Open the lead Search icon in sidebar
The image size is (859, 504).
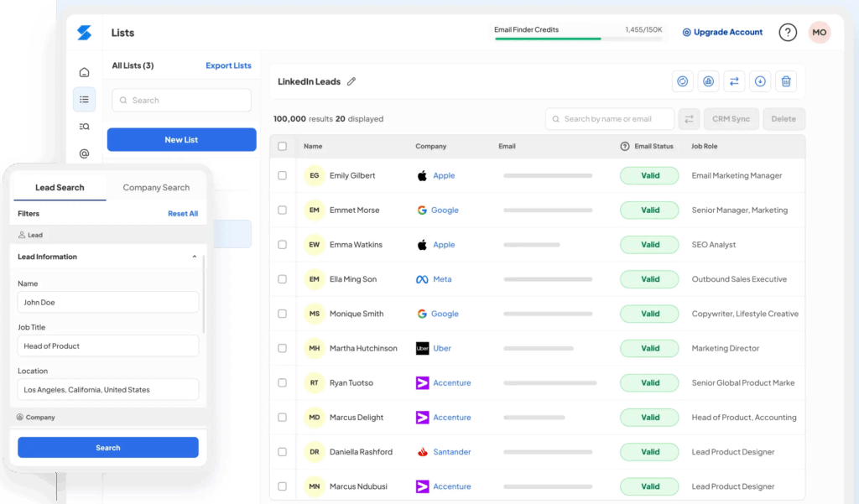click(x=84, y=127)
